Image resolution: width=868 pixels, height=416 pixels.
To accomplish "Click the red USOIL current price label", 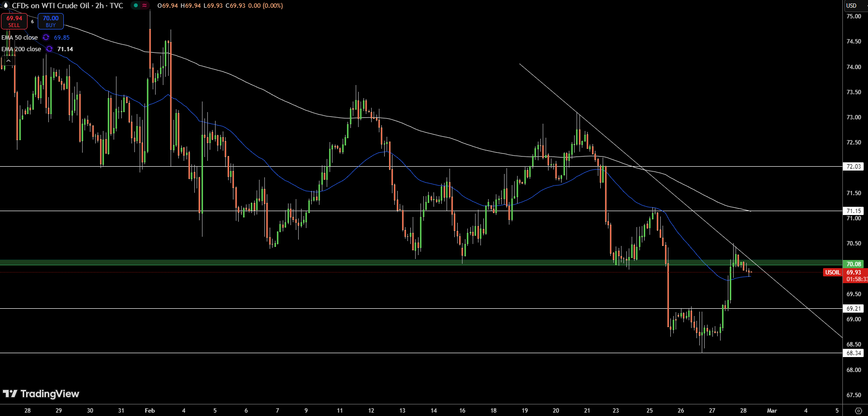I will pyautogui.click(x=832, y=273).
